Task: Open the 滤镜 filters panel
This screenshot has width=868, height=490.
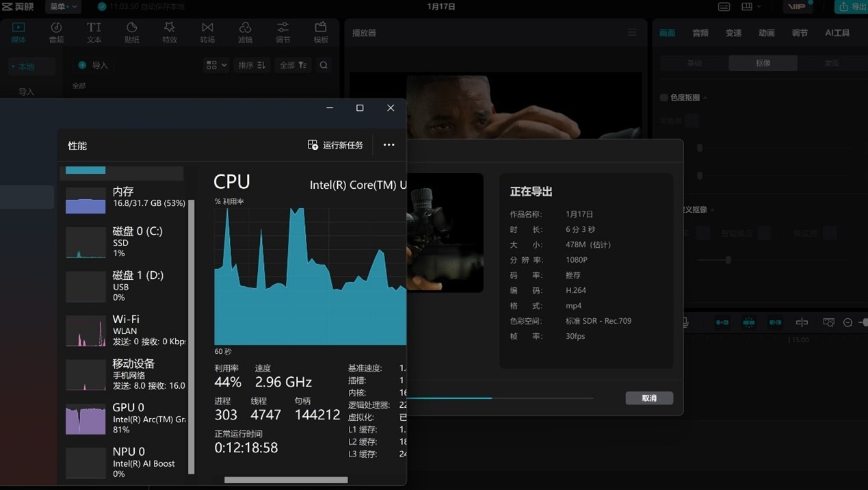Action: (245, 32)
